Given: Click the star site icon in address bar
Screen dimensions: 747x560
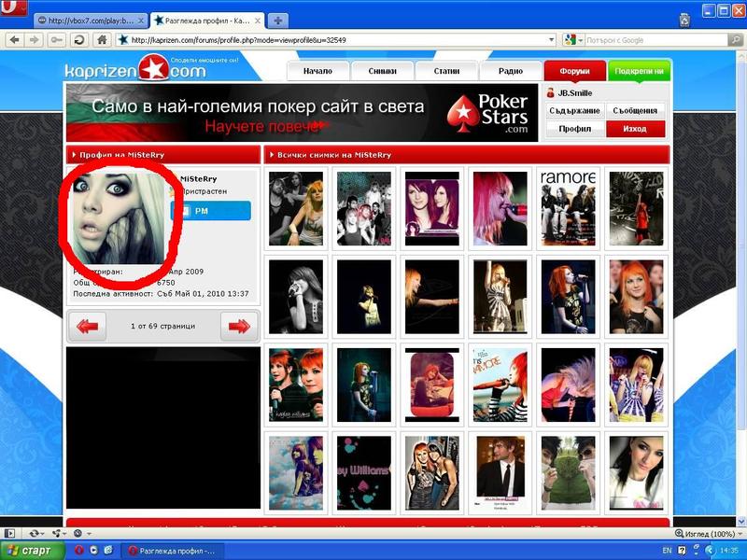Looking at the screenshot, I should (123, 40).
